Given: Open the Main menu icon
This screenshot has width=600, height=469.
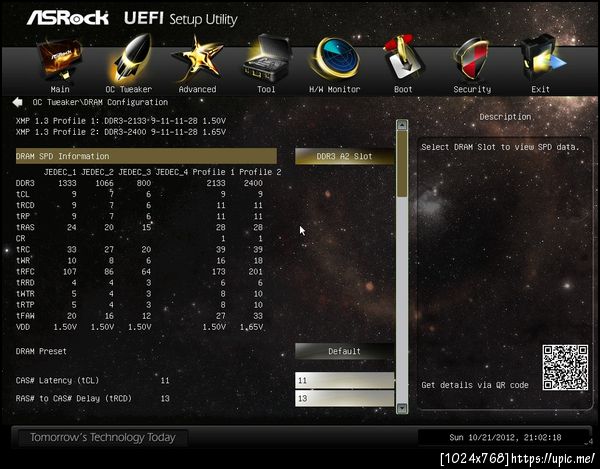Looking at the screenshot, I should [60, 59].
